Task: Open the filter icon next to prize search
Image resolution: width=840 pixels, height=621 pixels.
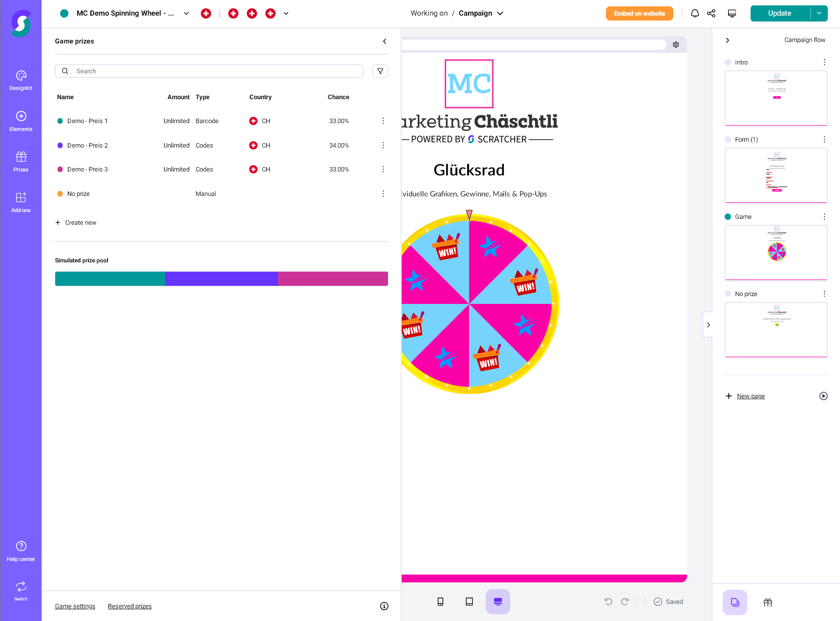Action: (380, 71)
